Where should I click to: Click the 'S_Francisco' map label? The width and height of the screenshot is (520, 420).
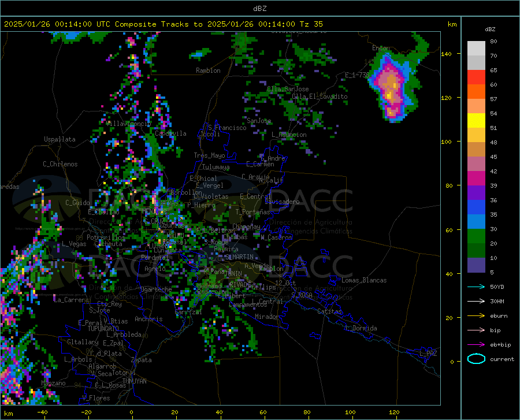click(227, 128)
